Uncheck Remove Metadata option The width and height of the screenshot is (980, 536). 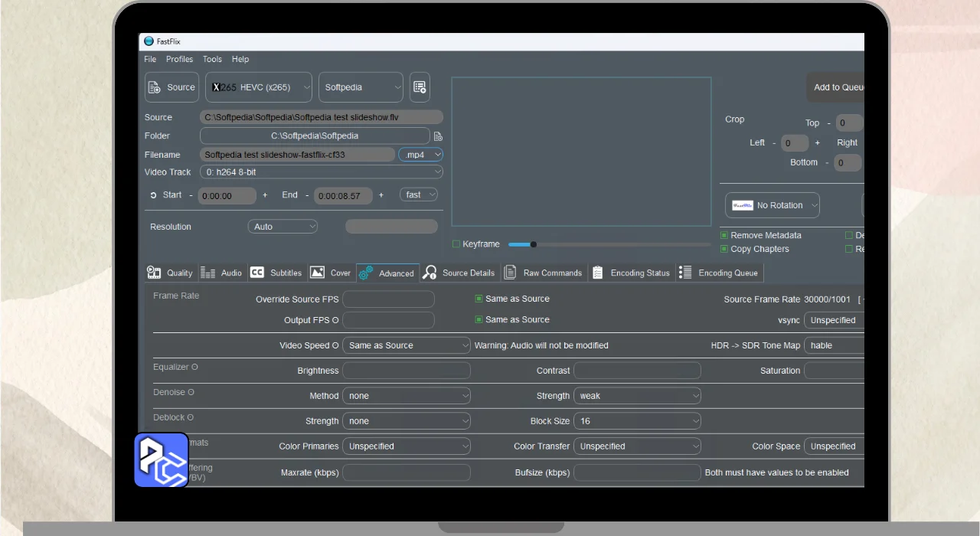coord(724,236)
